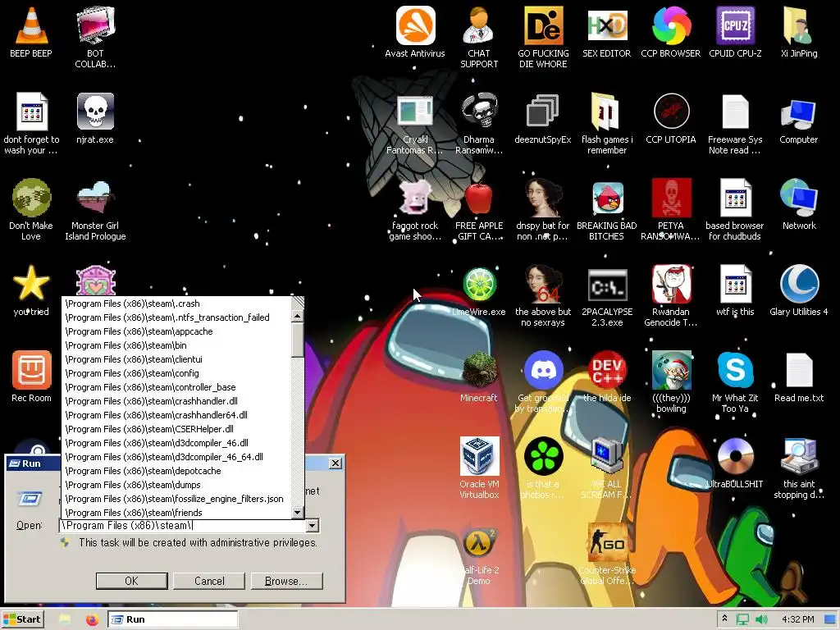Viewport: 840px width, 630px height.
Task: Open the BOT COLLAB desktop icon
Action: click(x=95, y=25)
